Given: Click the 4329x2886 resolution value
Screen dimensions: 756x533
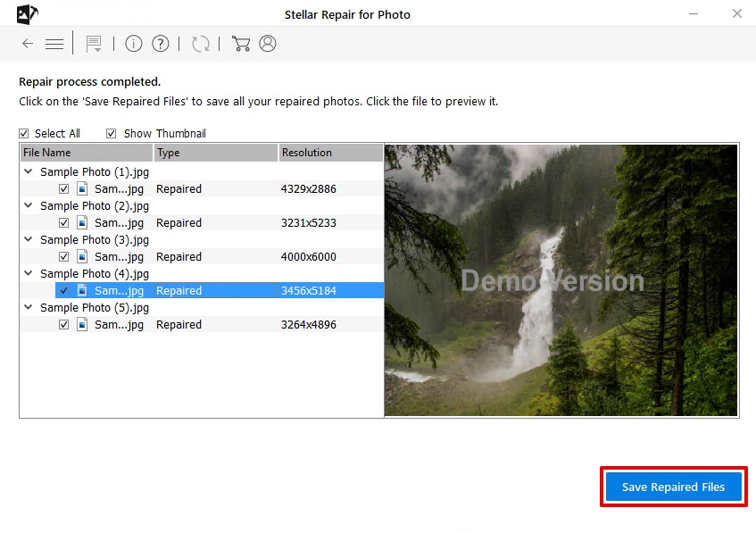Looking at the screenshot, I should tap(309, 189).
